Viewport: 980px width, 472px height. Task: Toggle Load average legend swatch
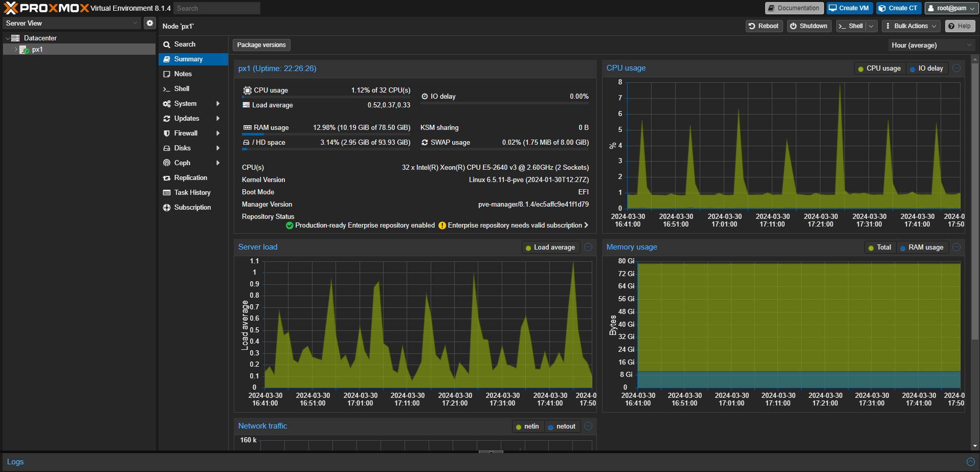tap(528, 248)
